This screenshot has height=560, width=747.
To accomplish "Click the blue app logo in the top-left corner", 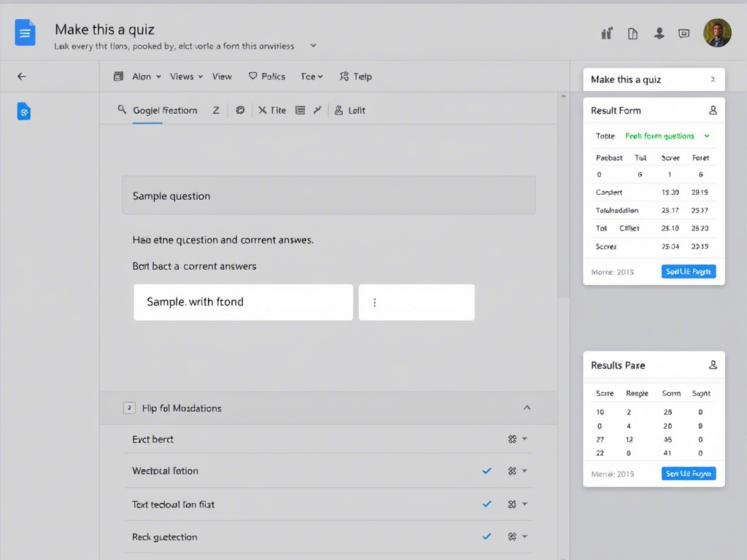I will coord(24,32).
